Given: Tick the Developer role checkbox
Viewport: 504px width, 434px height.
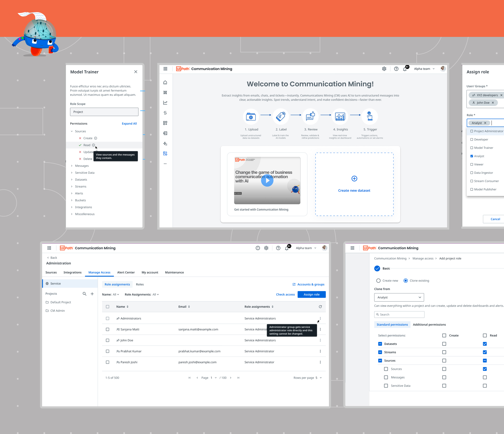Looking at the screenshot, I should click(x=472, y=140).
